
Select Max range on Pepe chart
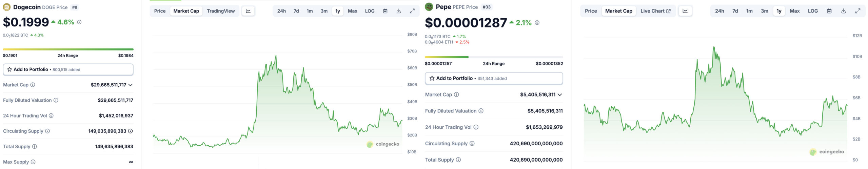click(795, 11)
